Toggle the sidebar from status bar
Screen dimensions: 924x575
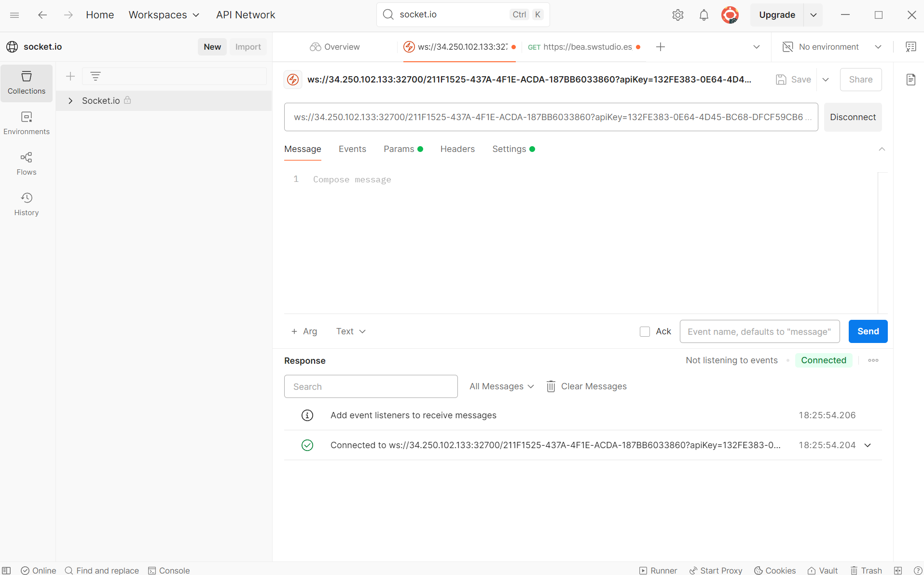point(7,570)
